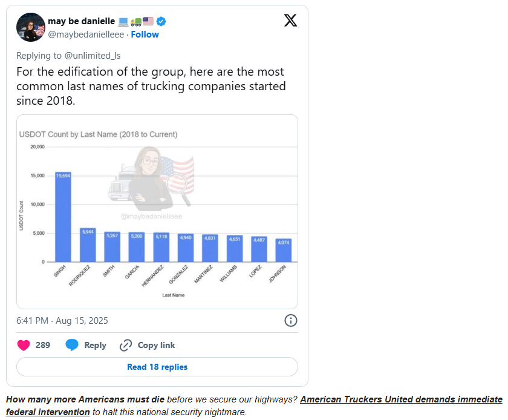Viewport: 508px width, 420px height.
Task: Click the Copy link text label
Action: point(156,345)
